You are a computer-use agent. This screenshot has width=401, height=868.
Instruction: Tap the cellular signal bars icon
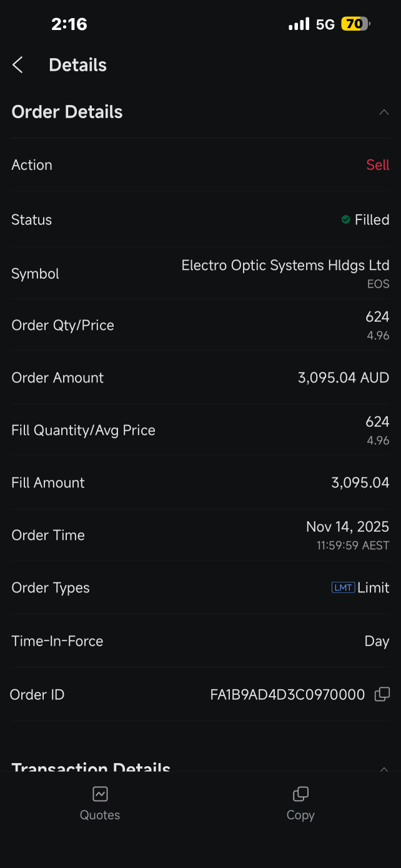(299, 24)
